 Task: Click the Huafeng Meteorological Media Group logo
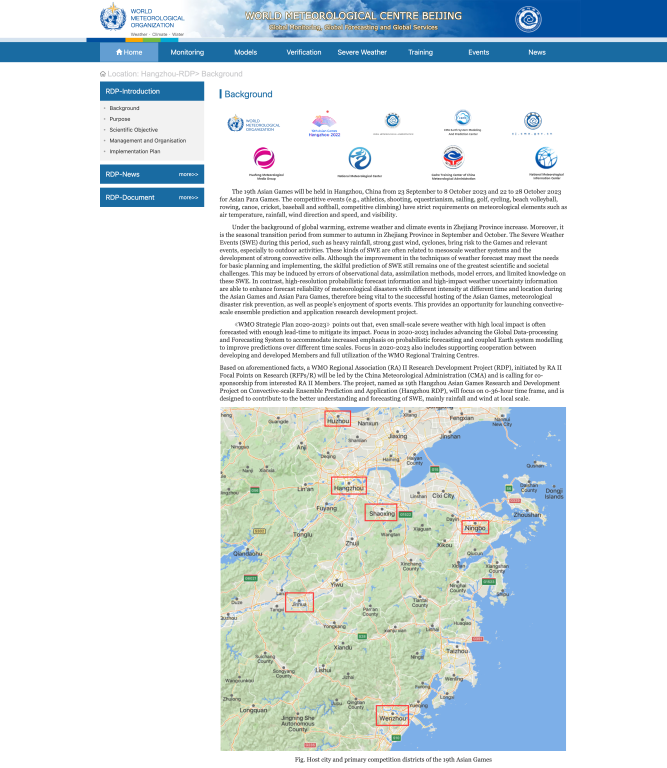tap(263, 161)
